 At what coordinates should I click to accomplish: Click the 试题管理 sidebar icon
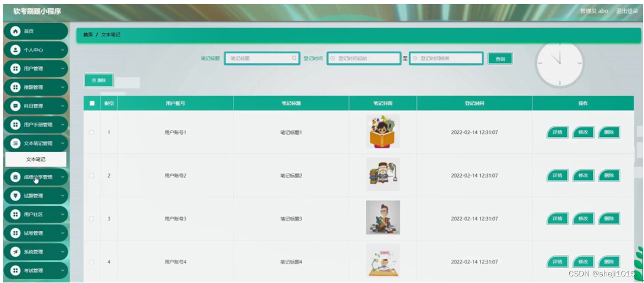(x=15, y=196)
